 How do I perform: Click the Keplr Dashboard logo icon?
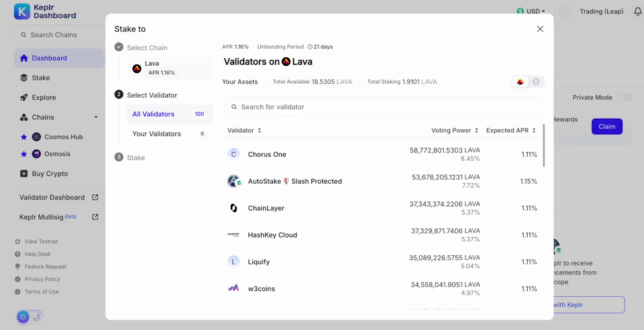point(22,12)
